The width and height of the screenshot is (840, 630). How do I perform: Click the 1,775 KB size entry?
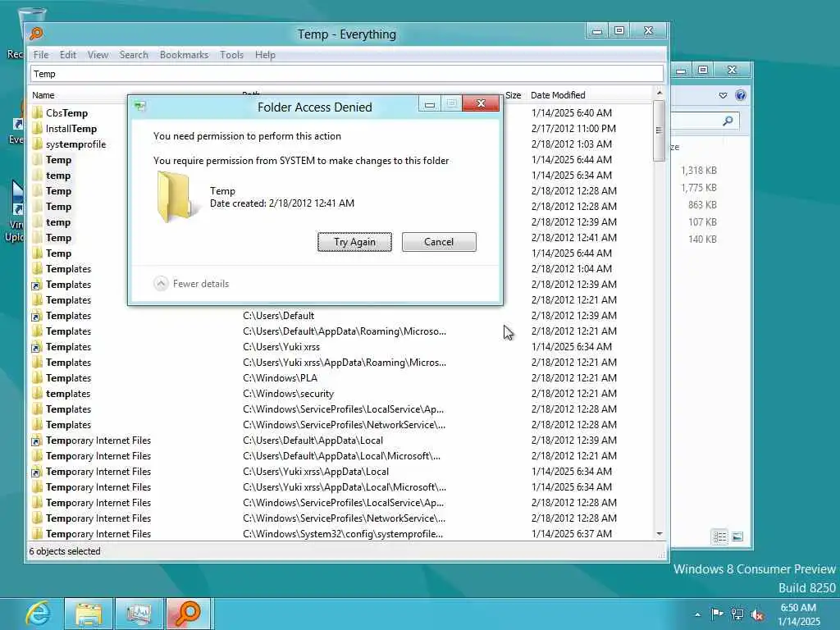point(699,188)
